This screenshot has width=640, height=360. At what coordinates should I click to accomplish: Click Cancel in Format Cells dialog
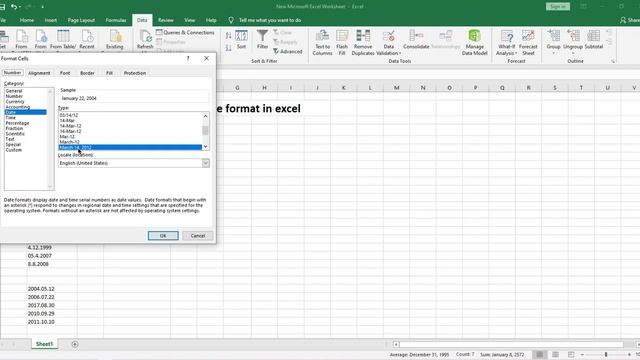pyautogui.click(x=198, y=236)
